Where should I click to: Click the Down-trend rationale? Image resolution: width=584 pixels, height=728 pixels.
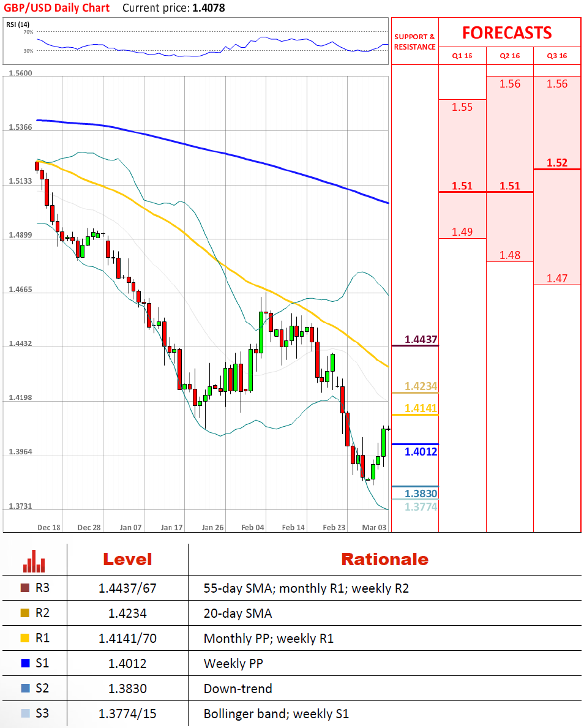(x=238, y=689)
